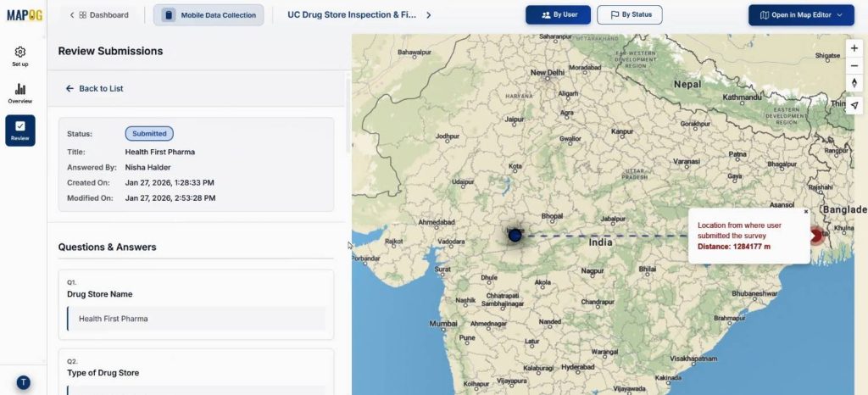The height and width of the screenshot is (395, 868).
Task: Click Nagpur label on map
Action: pyautogui.click(x=593, y=271)
